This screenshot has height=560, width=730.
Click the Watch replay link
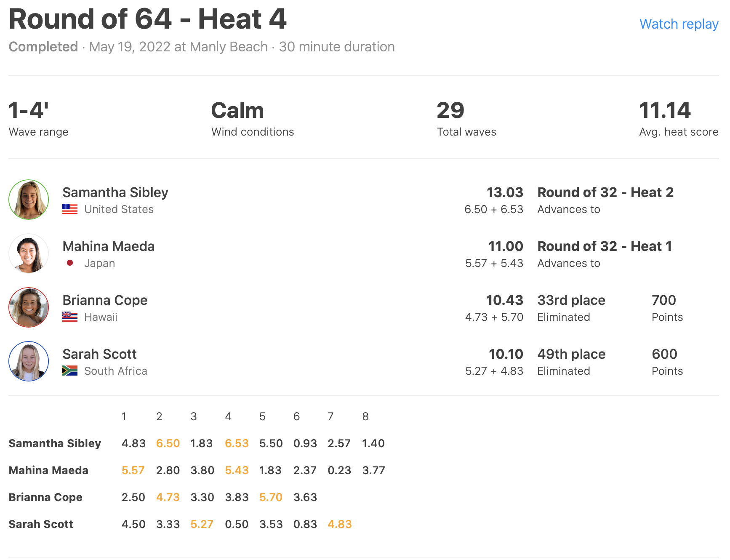click(x=679, y=24)
